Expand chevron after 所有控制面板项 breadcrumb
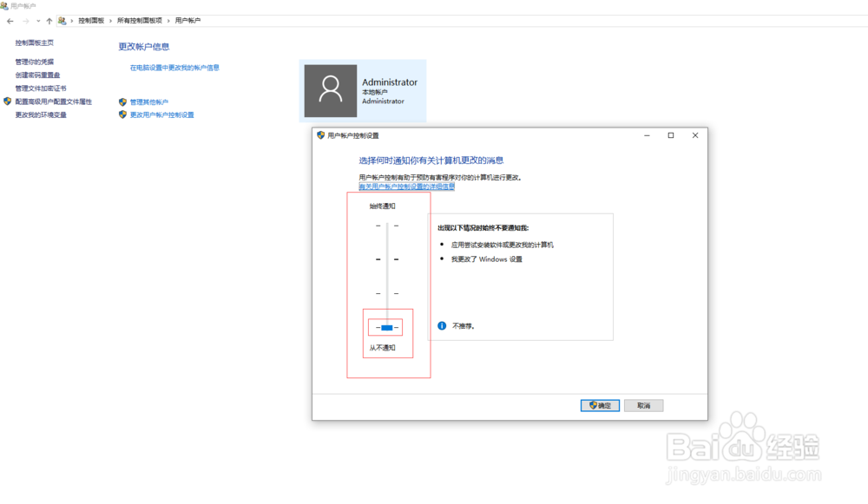Image resolution: width=868 pixels, height=504 pixels. point(168,21)
